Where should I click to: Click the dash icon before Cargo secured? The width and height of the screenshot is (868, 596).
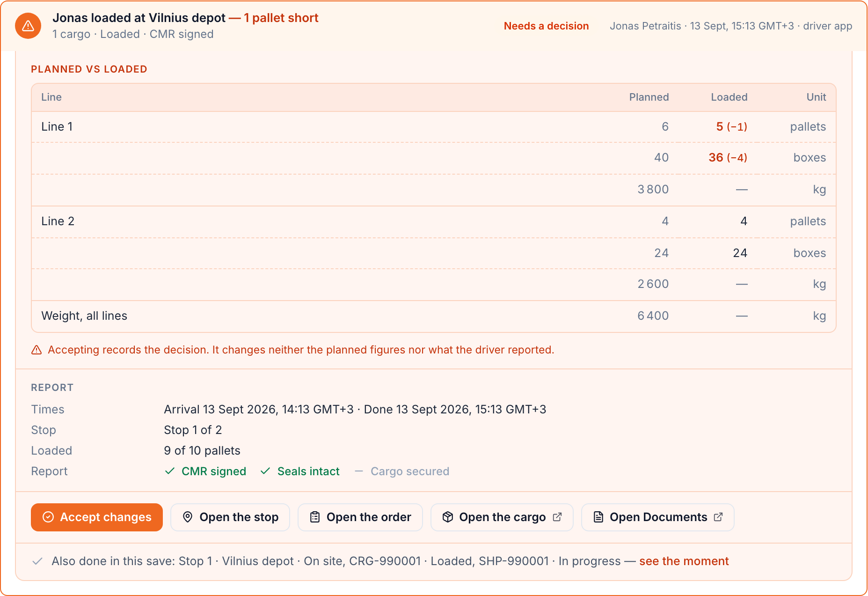coord(359,471)
